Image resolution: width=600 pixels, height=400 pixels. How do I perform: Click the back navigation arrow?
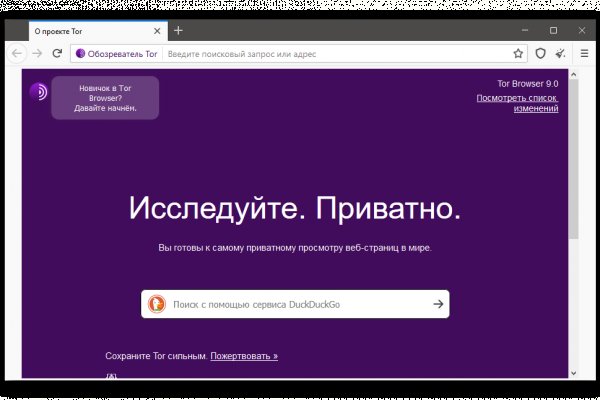(x=18, y=53)
